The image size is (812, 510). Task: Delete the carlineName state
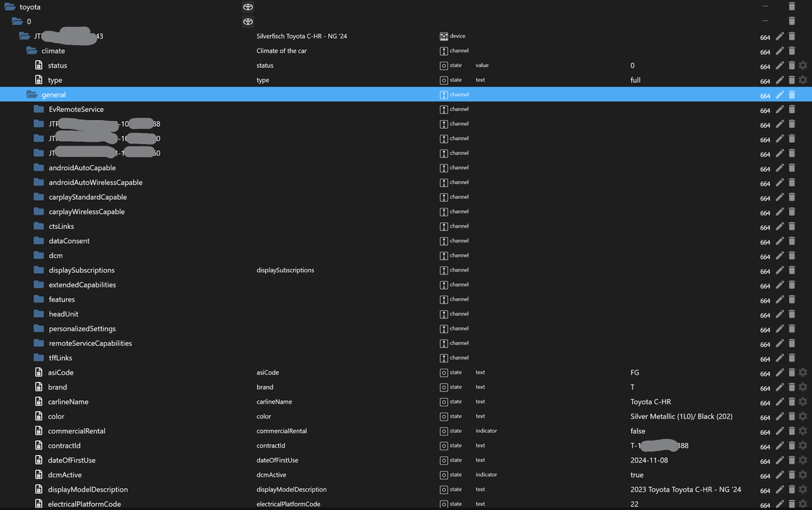pos(792,402)
